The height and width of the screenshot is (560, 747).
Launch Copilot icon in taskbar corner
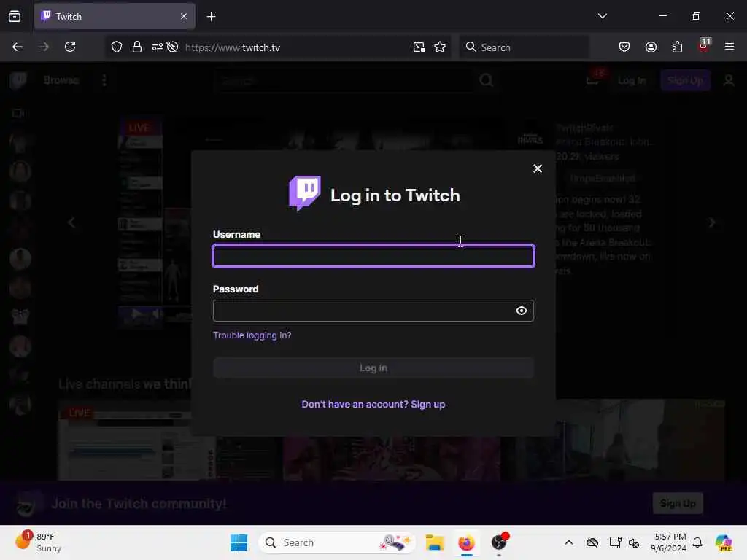point(724,542)
